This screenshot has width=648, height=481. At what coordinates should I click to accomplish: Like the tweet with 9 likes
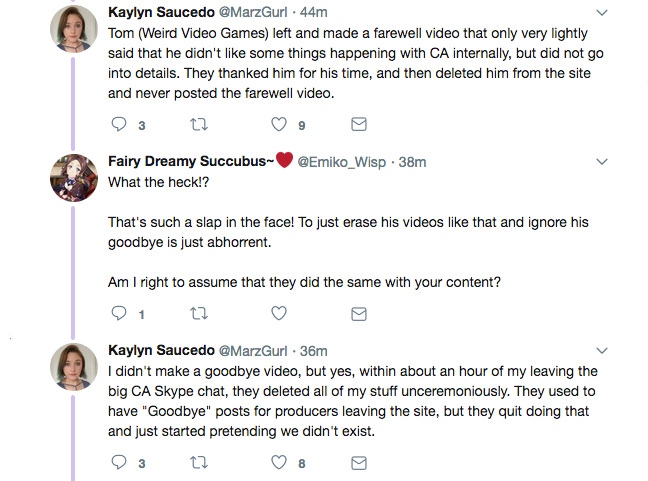(278, 125)
